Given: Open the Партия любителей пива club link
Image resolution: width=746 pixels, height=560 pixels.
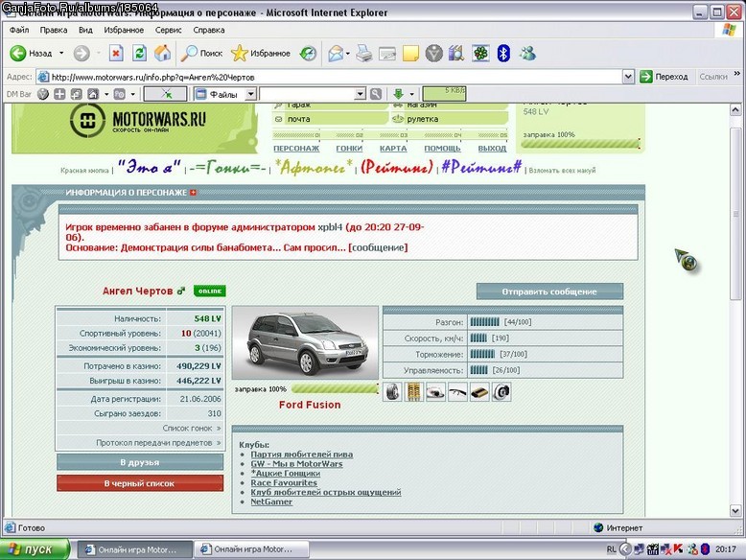Looking at the screenshot, I should (x=302, y=455).
